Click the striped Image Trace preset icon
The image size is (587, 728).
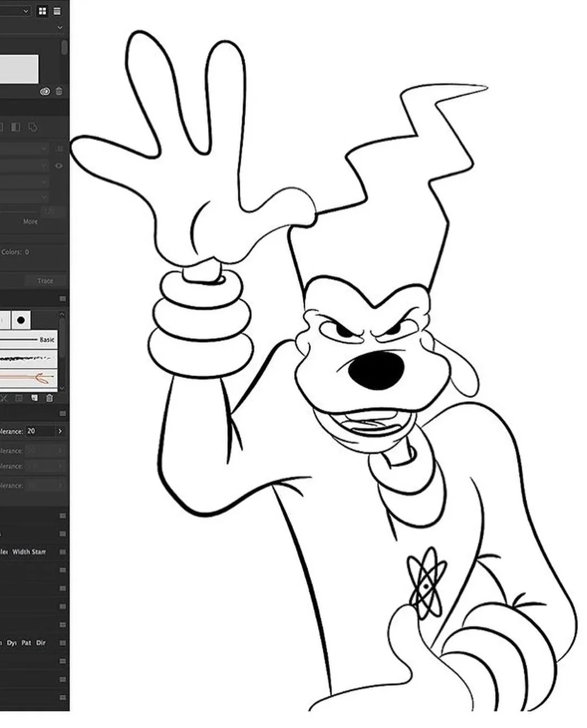[16, 128]
